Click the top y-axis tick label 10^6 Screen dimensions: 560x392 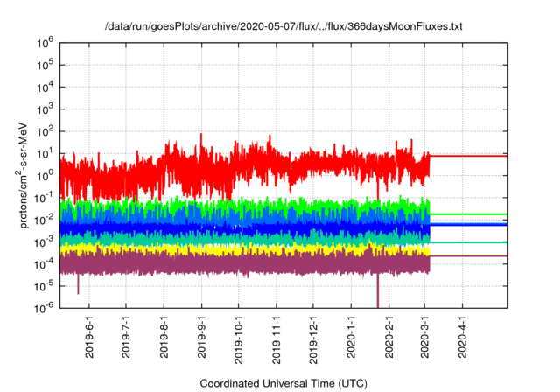pyautogui.click(x=47, y=41)
